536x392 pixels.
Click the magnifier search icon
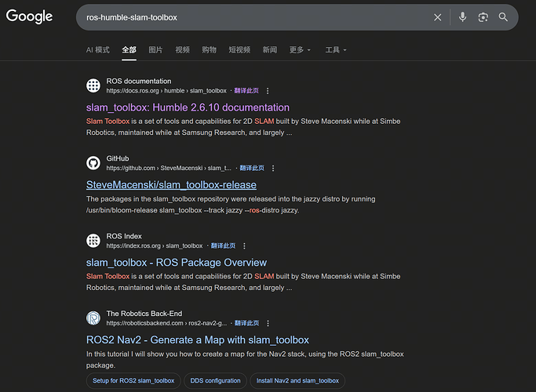coord(503,17)
